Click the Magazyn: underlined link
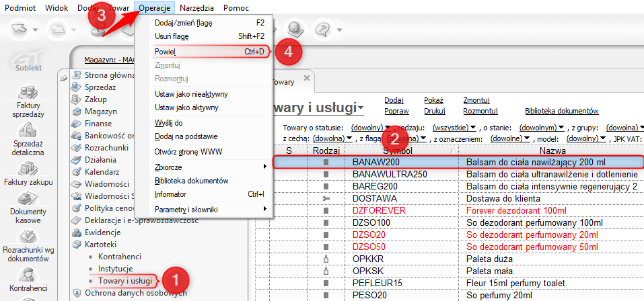The height and width of the screenshot is (301, 644). click(x=109, y=60)
